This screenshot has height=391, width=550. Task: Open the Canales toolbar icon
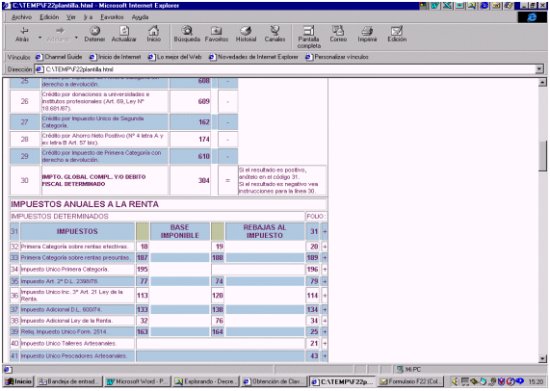(275, 31)
